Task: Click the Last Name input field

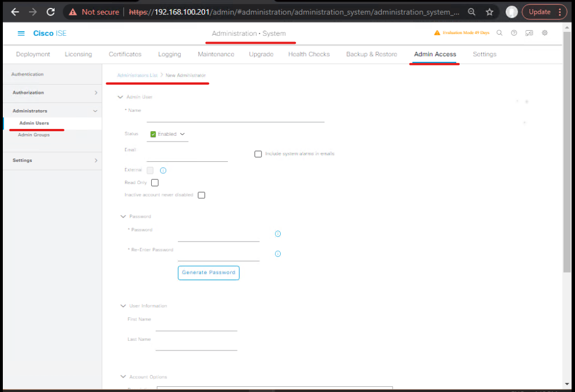Action: click(196, 345)
